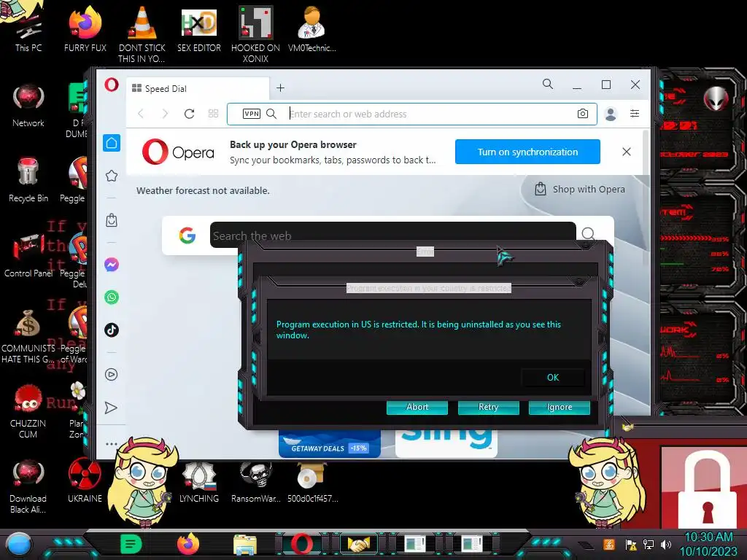747x560 pixels.
Task: Open the Download Black Ali desktop icon
Action: coord(28,486)
